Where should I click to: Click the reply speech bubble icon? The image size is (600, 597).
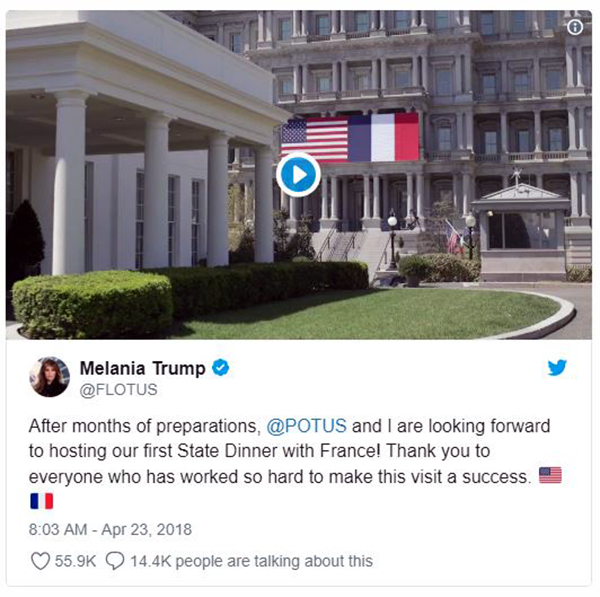[x=115, y=561]
